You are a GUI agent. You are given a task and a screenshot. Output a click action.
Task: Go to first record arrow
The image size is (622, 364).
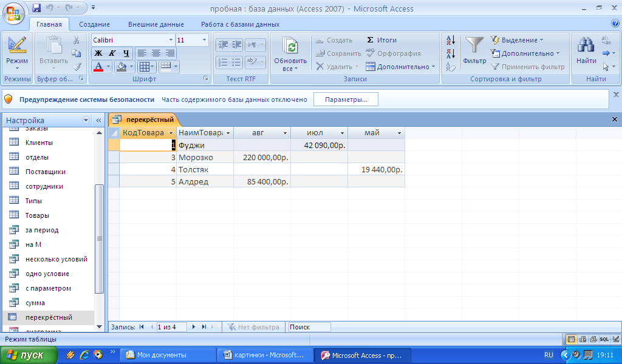(142, 327)
